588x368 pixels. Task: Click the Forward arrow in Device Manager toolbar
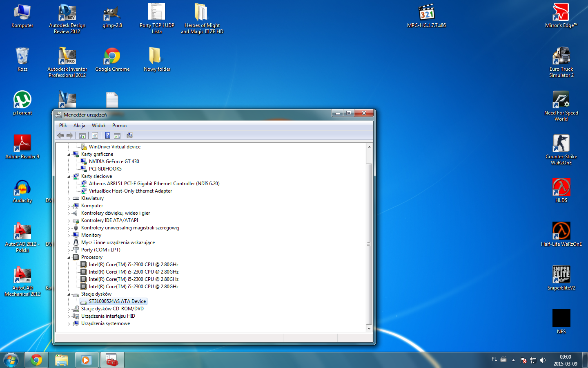(x=70, y=135)
